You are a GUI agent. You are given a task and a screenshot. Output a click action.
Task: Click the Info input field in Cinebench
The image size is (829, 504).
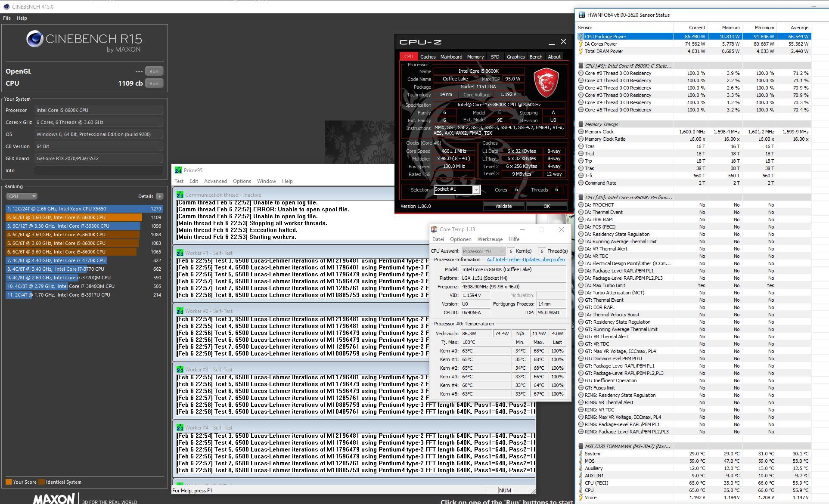99,170
